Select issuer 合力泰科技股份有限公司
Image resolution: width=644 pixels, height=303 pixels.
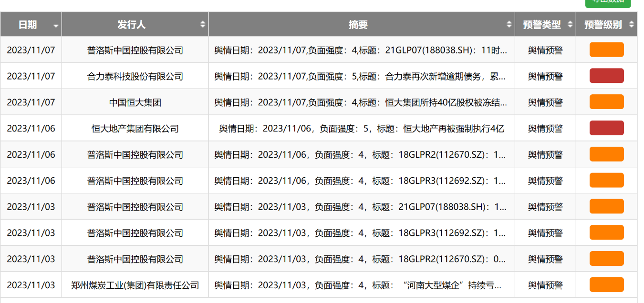(x=135, y=76)
